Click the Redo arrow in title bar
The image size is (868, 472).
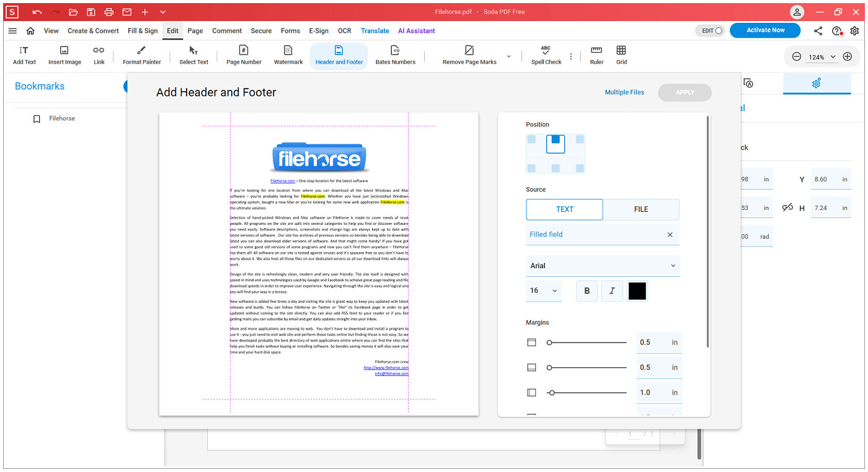55,12
